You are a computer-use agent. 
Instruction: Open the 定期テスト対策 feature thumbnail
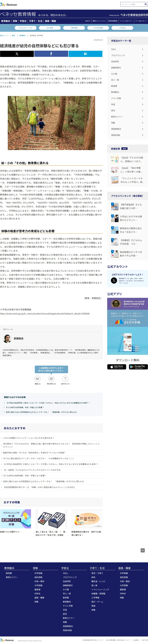coord(15,519)
